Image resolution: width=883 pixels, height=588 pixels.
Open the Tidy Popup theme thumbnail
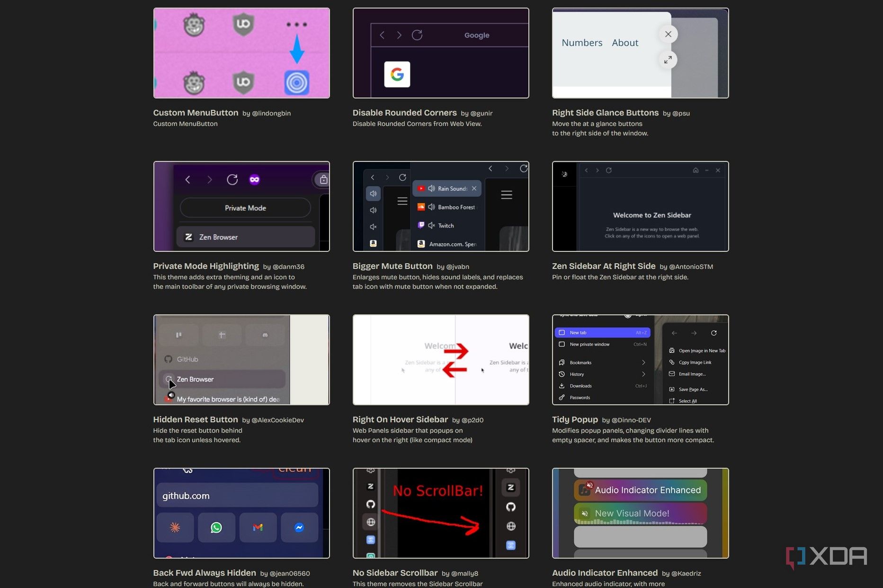[x=640, y=360]
